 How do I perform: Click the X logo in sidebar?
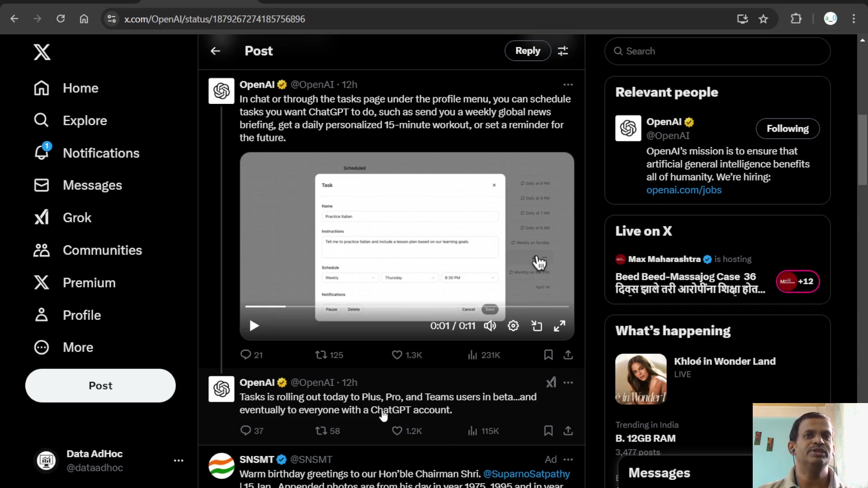click(x=42, y=52)
